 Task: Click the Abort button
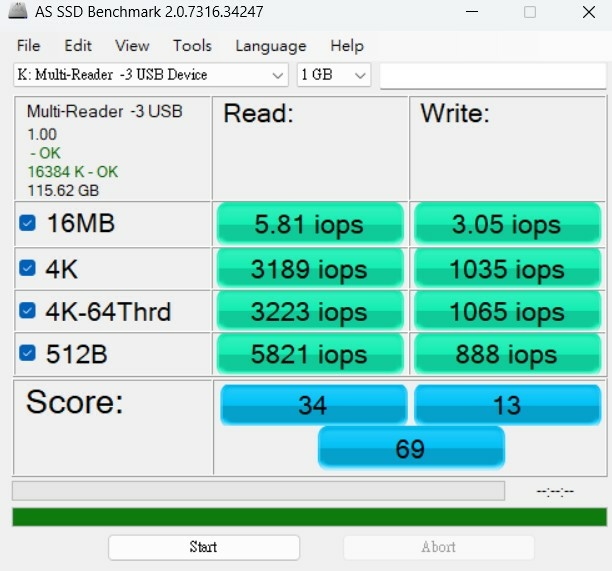(439, 547)
